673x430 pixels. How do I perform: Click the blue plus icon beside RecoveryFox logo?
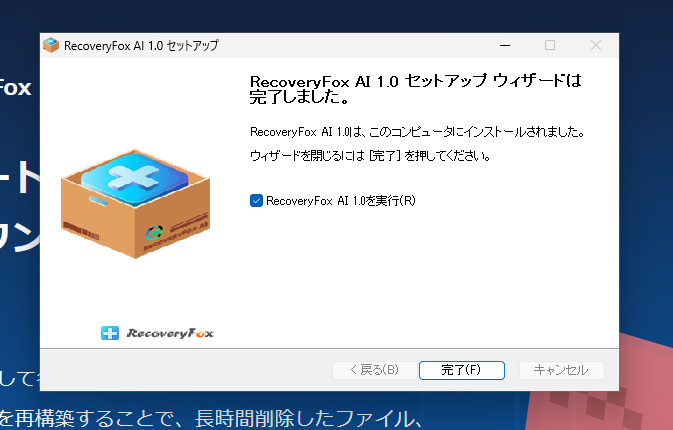(110, 333)
